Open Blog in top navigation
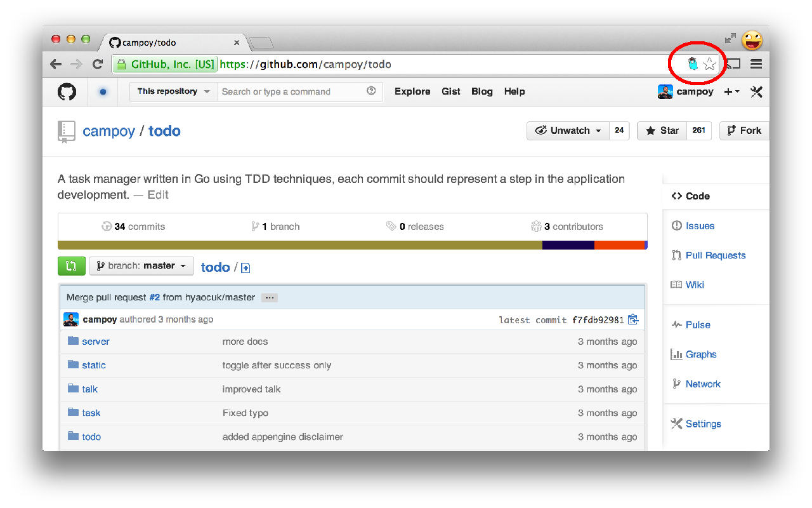 [482, 91]
